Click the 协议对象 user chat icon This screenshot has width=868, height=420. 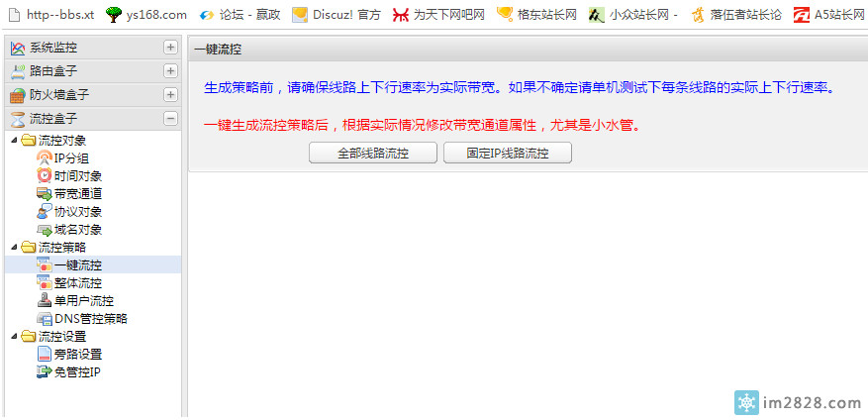(45, 212)
